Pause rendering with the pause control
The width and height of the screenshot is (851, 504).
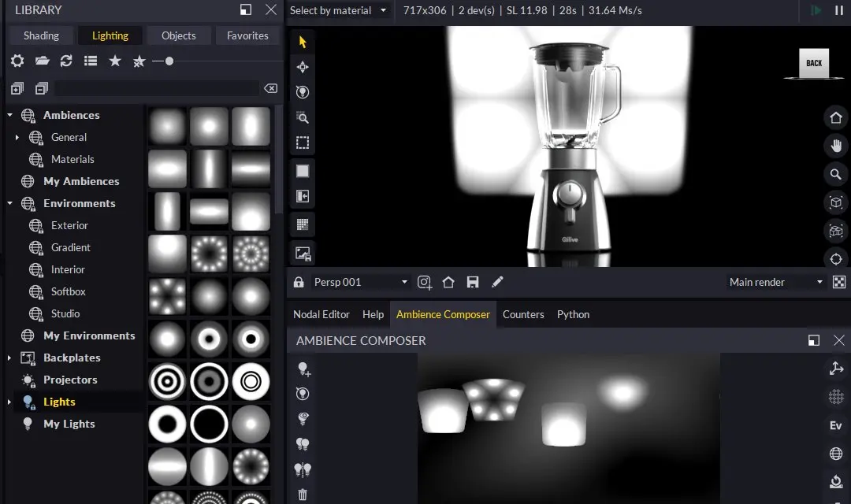click(x=839, y=11)
